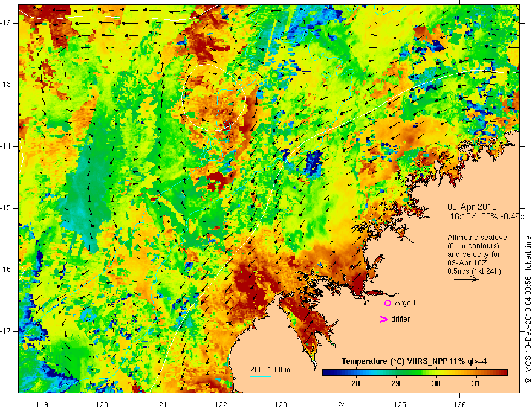Click longitude label 122 on bottom axis

pos(221,404)
